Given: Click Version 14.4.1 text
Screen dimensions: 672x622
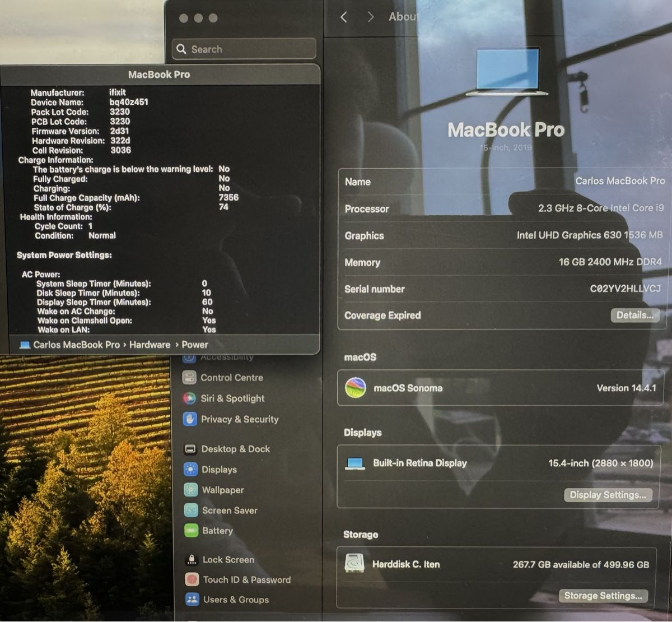Looking at the screenshot, I should (x=626, y=388).
